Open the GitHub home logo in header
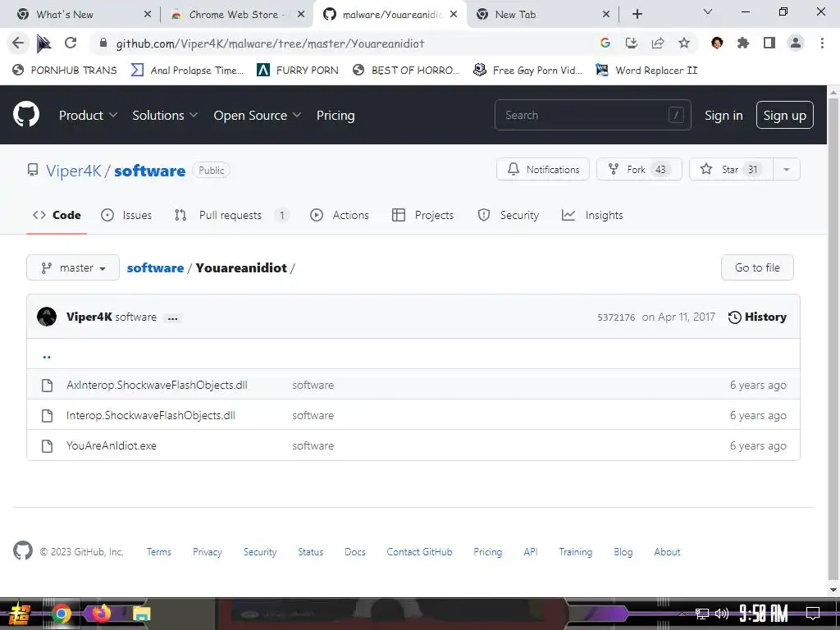Viewport: 840px width, 630px height. coord(25,114)
